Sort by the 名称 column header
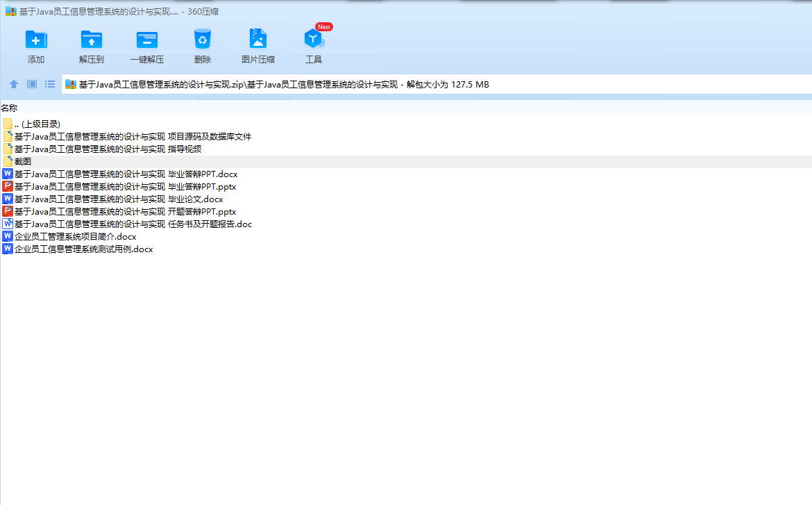Image resolution: width=812 pixels, height=505 pixels. pyautogui.click(x=9, y=108)
